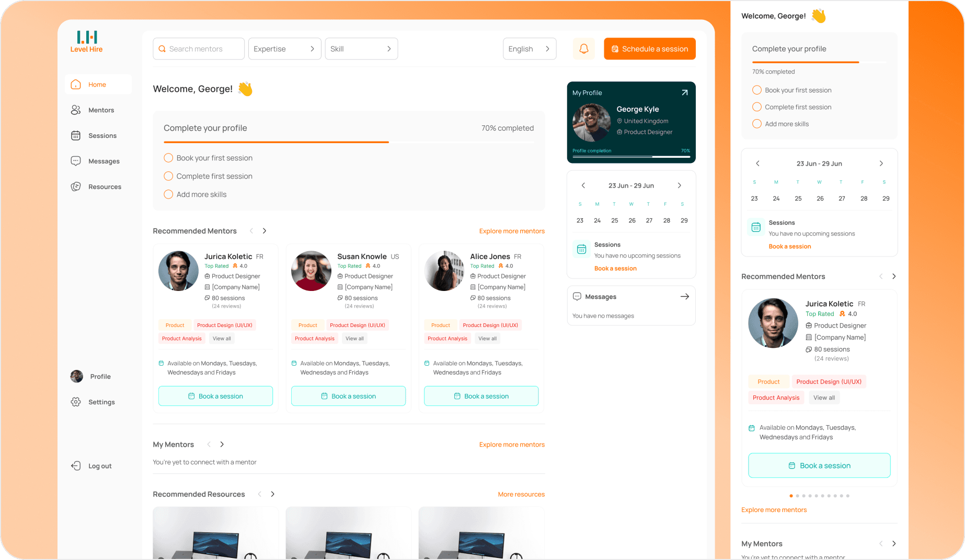Viewport: 965px width, 560px height.
Task: Open Settings in the sidebar
Action: [98, 402]
